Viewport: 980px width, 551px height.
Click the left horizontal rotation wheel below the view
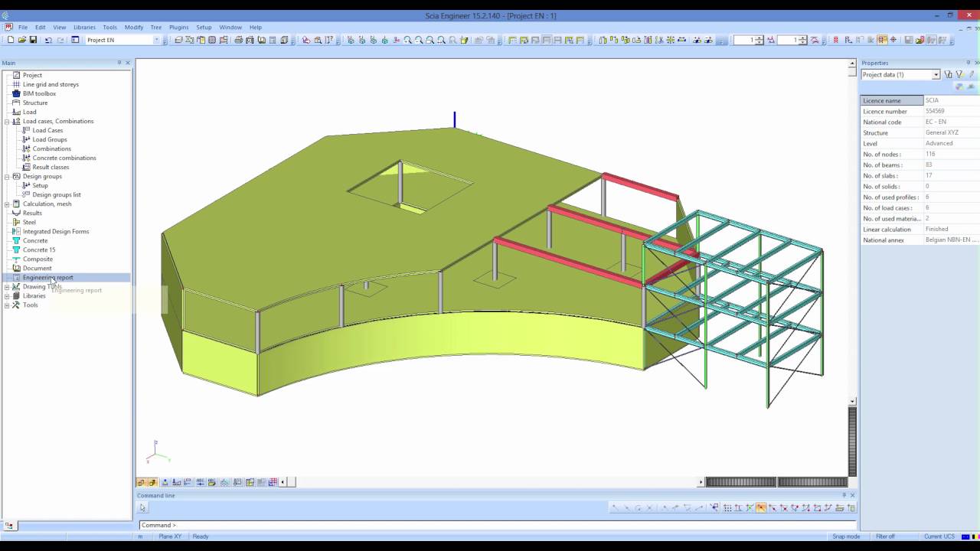point(740,482)
